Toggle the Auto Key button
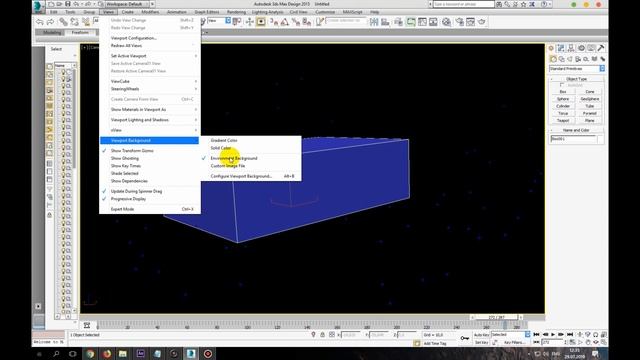Screen dimensions: 640x360 (481, 335)
